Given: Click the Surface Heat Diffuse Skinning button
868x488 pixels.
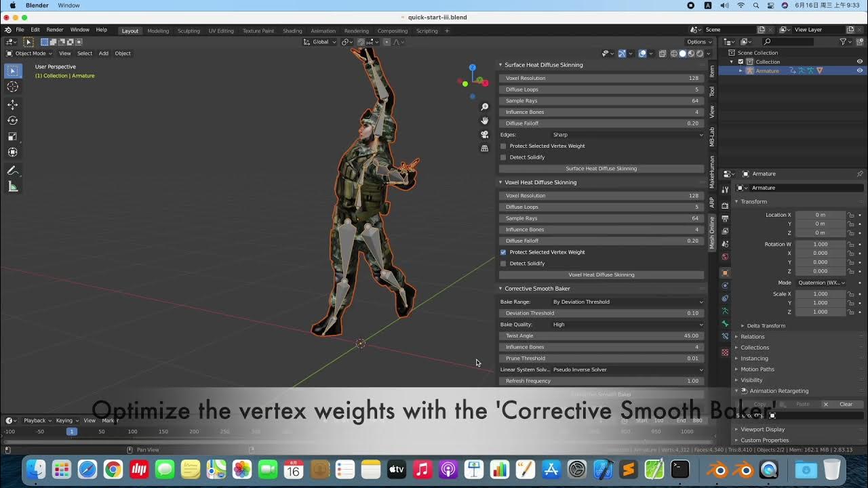Looking at the screenshot, I should [x=601, y=169].
